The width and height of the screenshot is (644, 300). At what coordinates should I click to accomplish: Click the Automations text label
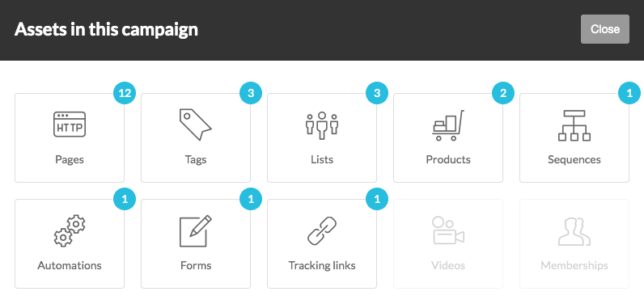point(70,265)
